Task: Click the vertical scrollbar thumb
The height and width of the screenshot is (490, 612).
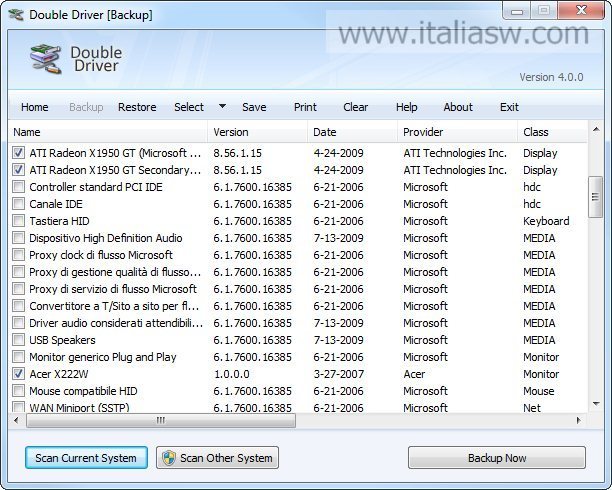Action: pyautogui.click(x=595, y=197)
